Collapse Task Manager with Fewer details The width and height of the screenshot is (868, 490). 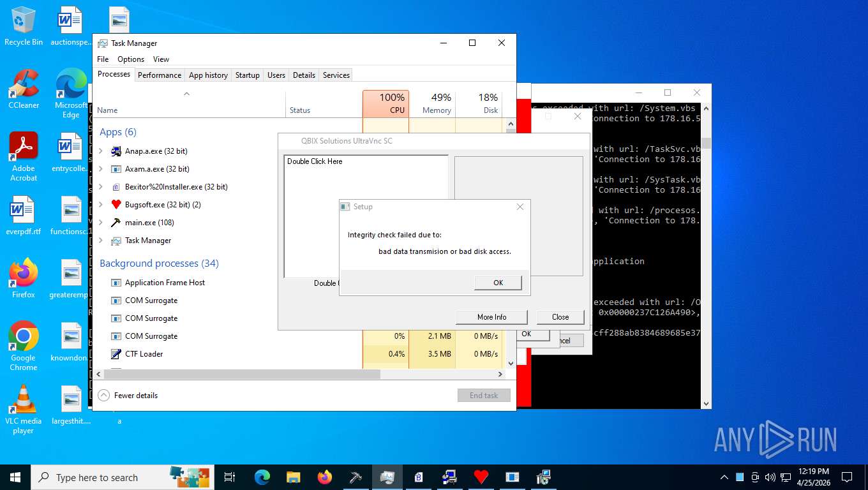point(128,396)
